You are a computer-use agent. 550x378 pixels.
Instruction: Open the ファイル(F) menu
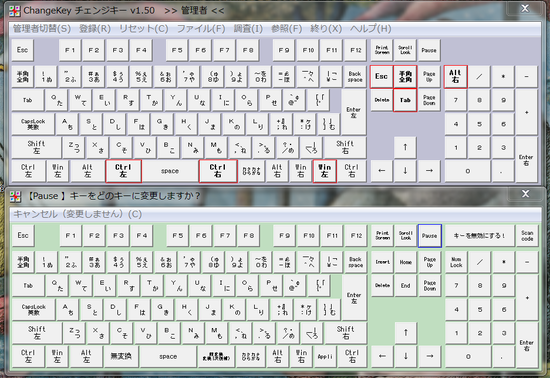tap(201, 29)
